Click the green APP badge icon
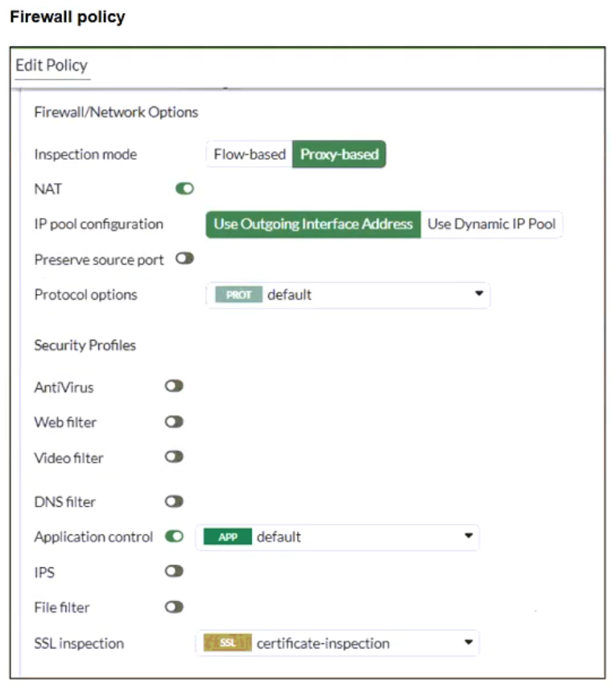 (x=228, y=537)
